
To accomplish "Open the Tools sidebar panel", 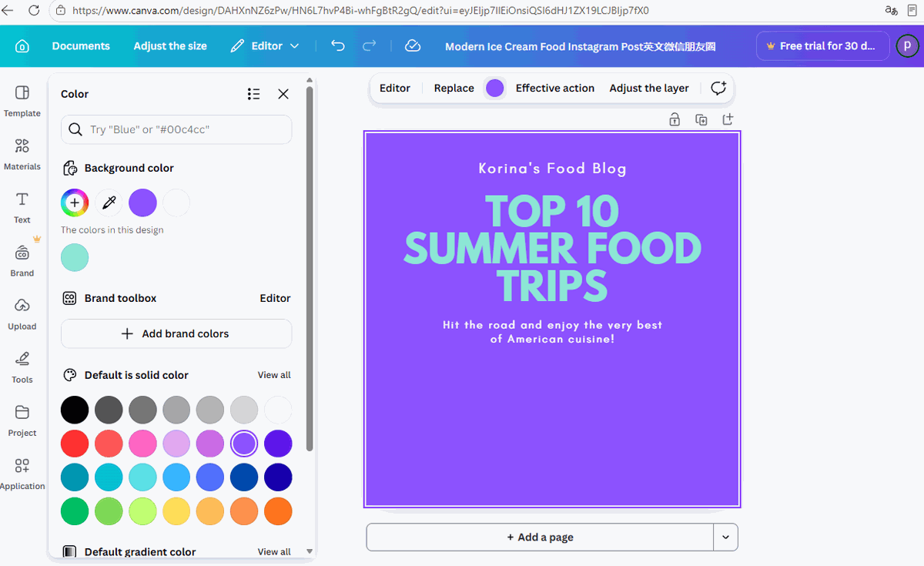I will [22, 367].
